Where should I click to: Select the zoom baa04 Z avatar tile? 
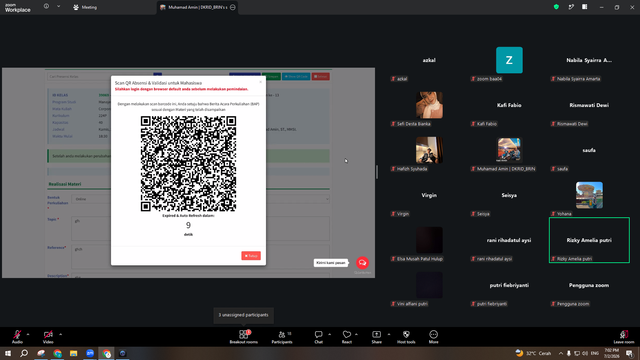pos(509,60)
